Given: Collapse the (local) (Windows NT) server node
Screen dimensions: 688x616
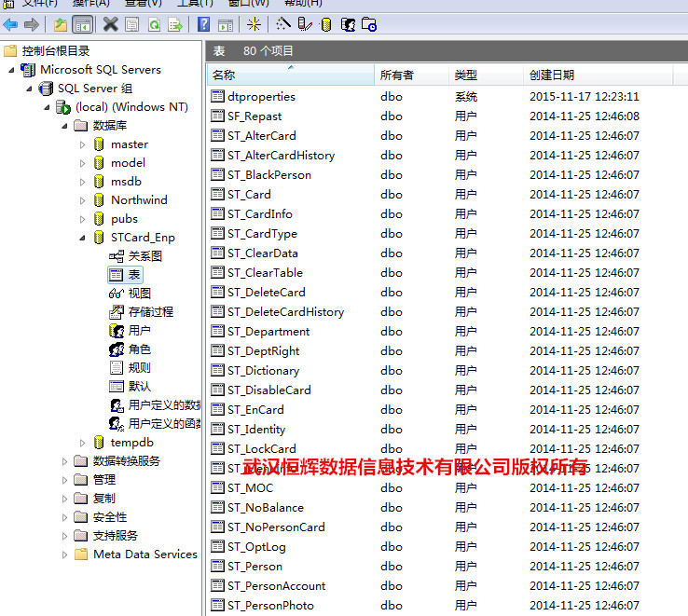Looking at the screenshot, I should pyautogui.click(x=47, y=107).
